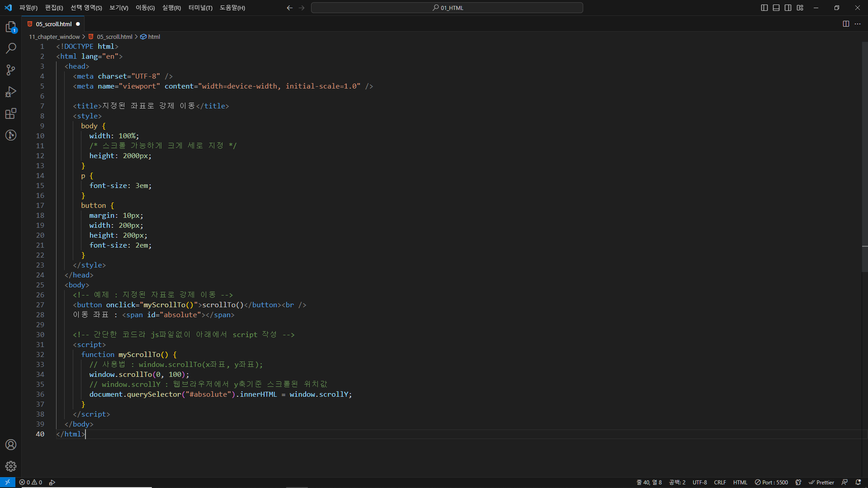Click Port : 5500 in the status bar
The width and height of the screenshot is (868, 488).
(771, 482)
